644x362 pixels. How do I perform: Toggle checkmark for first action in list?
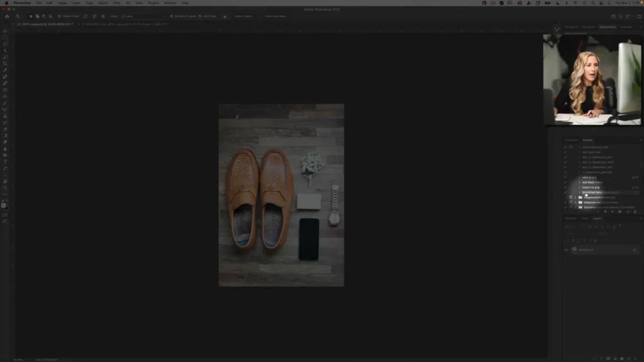click(565, 147)
